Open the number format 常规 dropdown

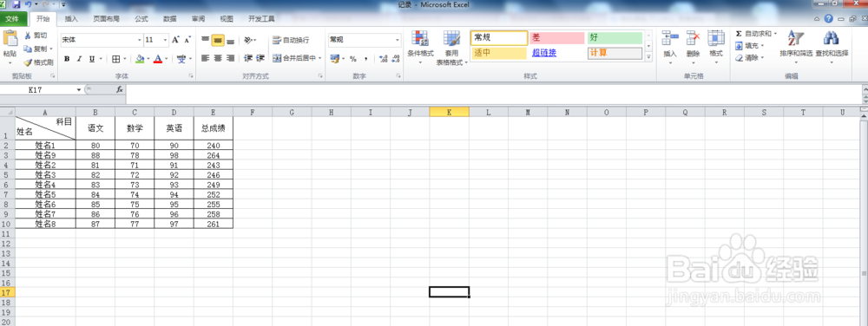pyautogui.click(x=398, y=40)
